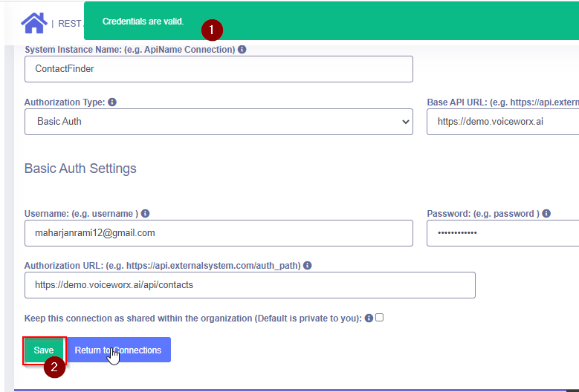This screenshot has height=392, width=579.
Task: Click the Password input field
Action: [502, 233]
